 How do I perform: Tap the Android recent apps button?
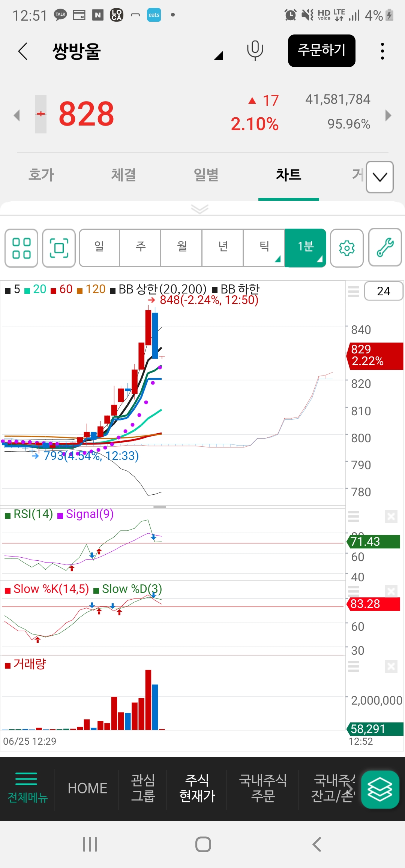tap(90, 844)
